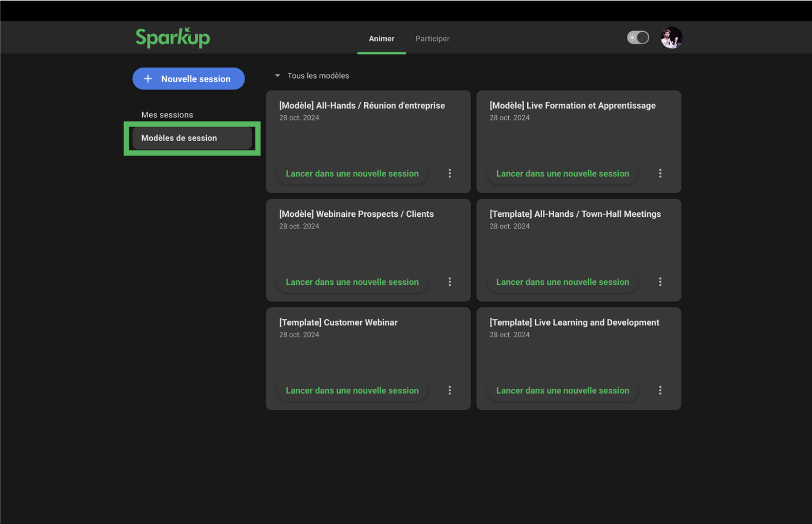Click the Sparkup logo
The width and height of the screenshot is (812, 524).
click(173, 38)
